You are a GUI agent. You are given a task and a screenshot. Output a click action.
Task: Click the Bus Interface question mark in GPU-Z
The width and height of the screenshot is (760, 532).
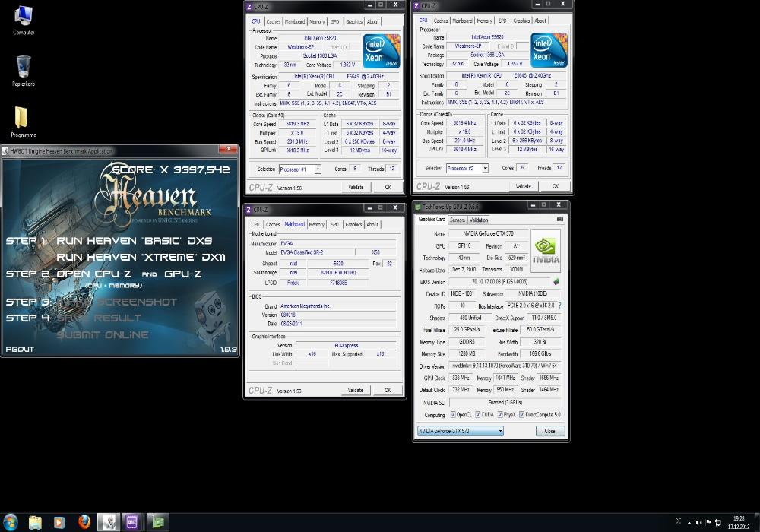click(560, 306)
